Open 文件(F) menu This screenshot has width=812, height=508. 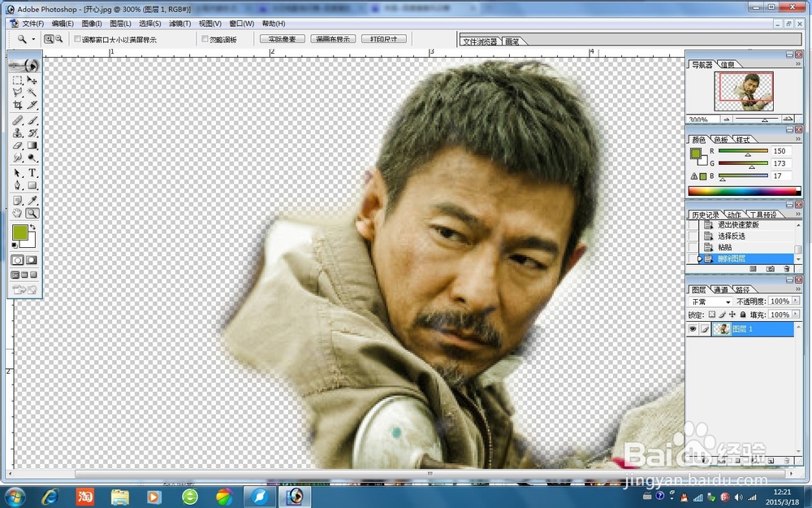(33, 24)
